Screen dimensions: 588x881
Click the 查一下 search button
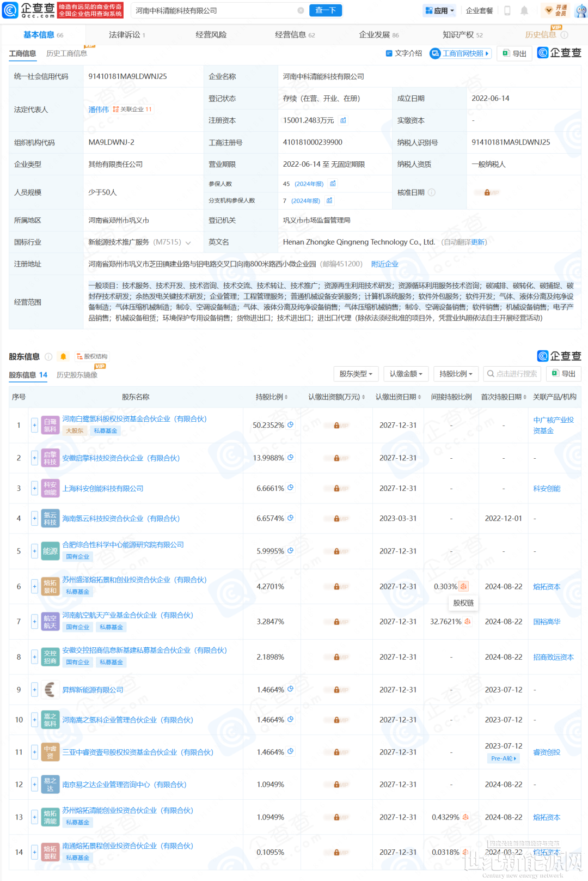[x=326, y=10]
